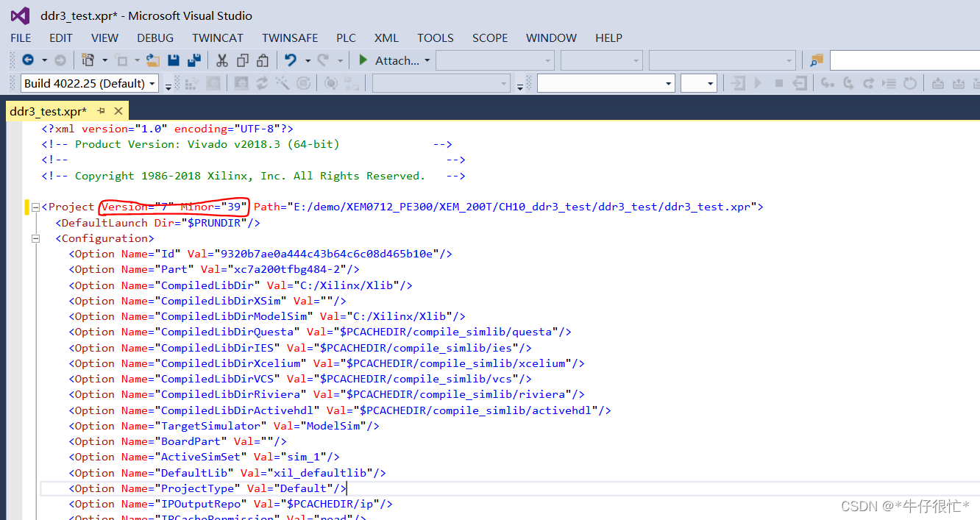Click the TwinCAT Toggle Free Run icon
Screen dimensions: 980x520
(x=302, y=83)
